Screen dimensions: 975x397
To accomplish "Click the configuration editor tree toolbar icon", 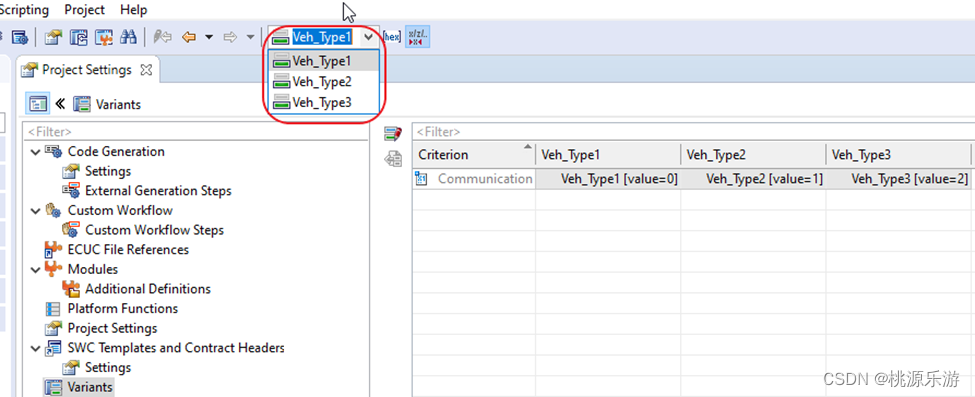I will pos(78,37).
